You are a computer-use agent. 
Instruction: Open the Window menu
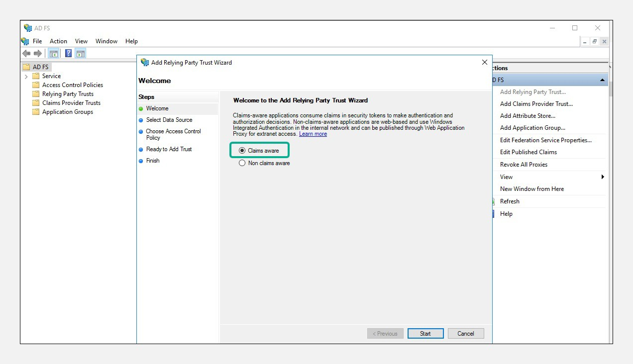click(x=106, y=41)
